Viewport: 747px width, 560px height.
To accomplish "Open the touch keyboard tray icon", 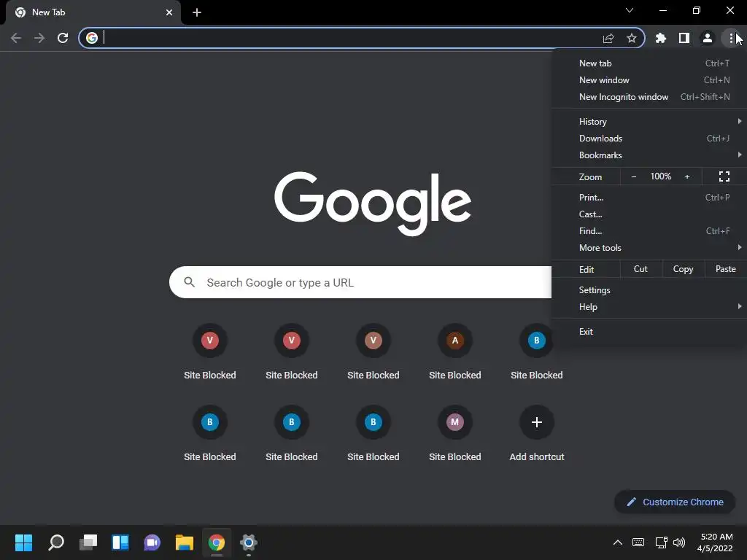I will [638, 542].
